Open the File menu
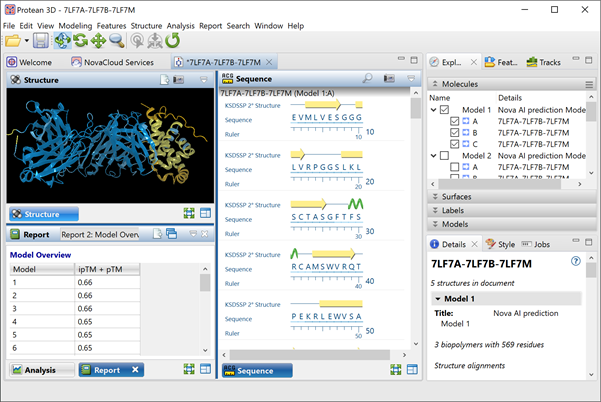Image resolution: width=601 pixels, height=402 pixels. coord(9,26)
